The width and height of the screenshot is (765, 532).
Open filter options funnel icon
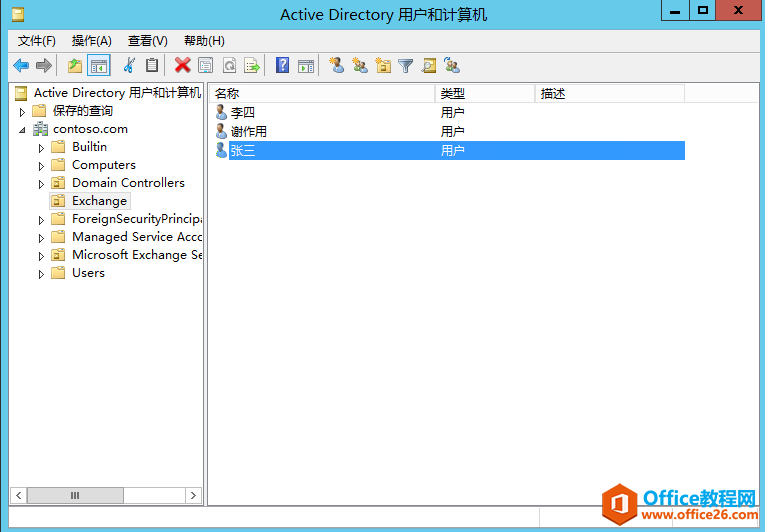click(405, 65)
